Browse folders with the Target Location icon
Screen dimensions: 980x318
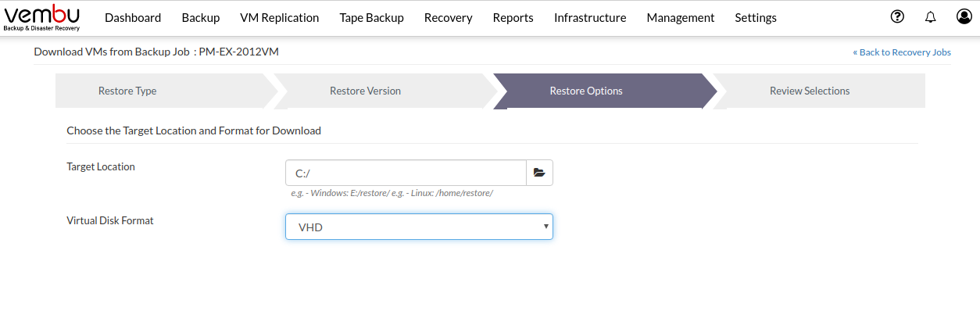coord(539,173)
